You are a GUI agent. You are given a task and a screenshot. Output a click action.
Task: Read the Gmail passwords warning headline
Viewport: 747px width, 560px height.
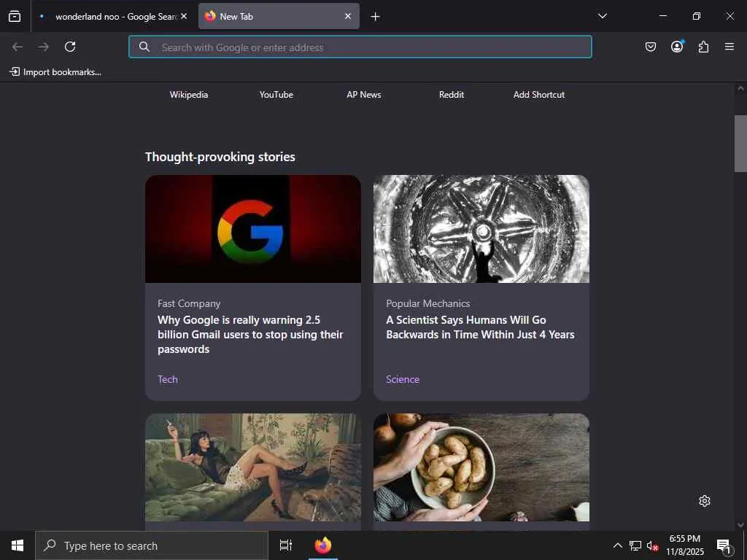pyautogui.click(x=250, y=334)
